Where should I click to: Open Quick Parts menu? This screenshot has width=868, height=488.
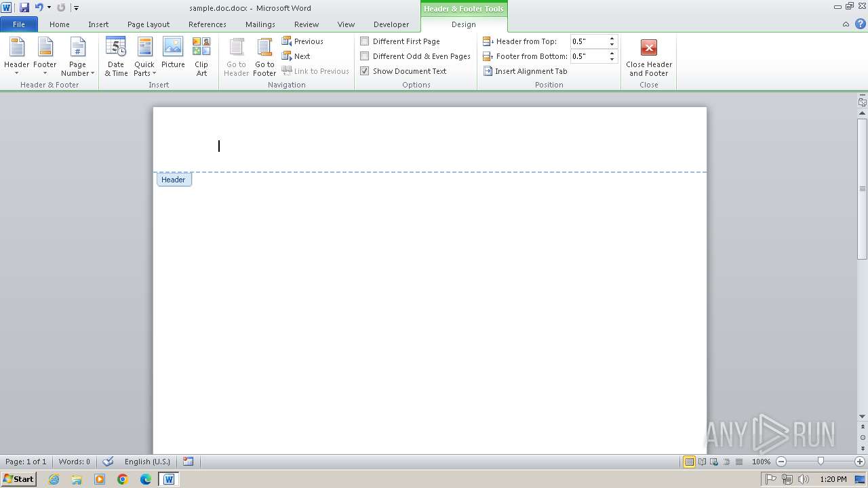tap(144, 57)
